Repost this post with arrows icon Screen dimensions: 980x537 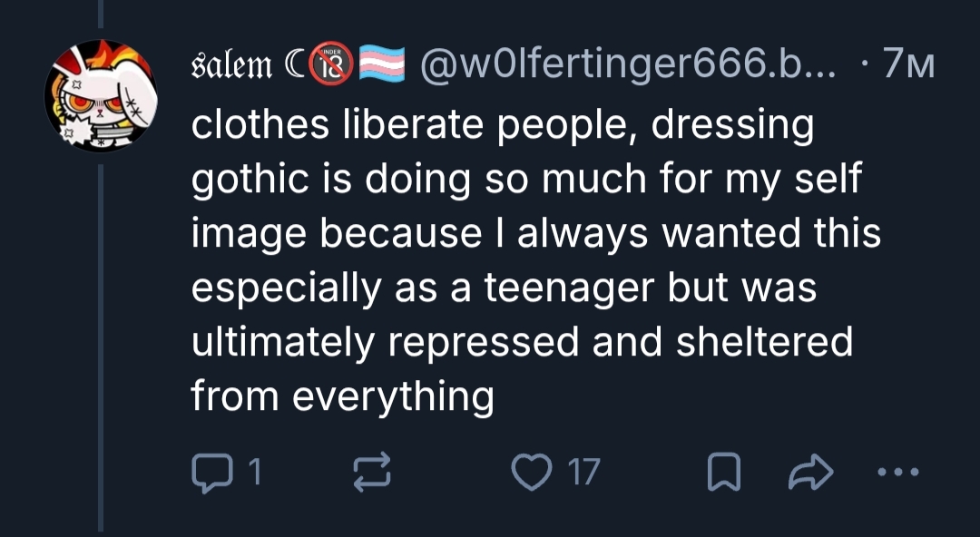click(372, 471)
